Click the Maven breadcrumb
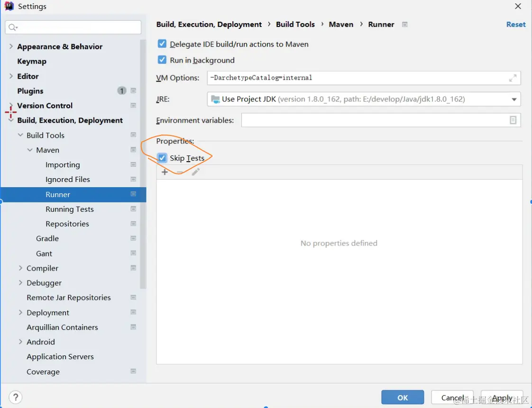 [x=341, y=25]
